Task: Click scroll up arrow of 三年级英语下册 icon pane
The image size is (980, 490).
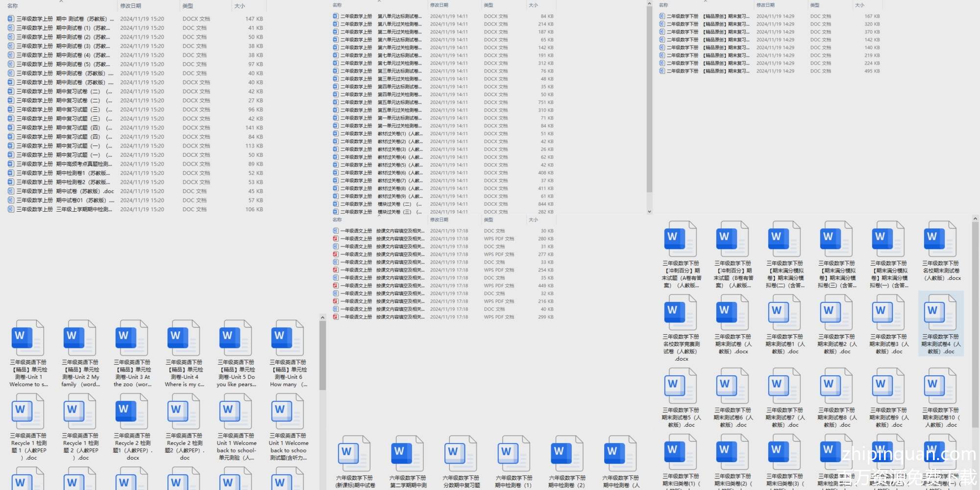Action: (322, 318)
